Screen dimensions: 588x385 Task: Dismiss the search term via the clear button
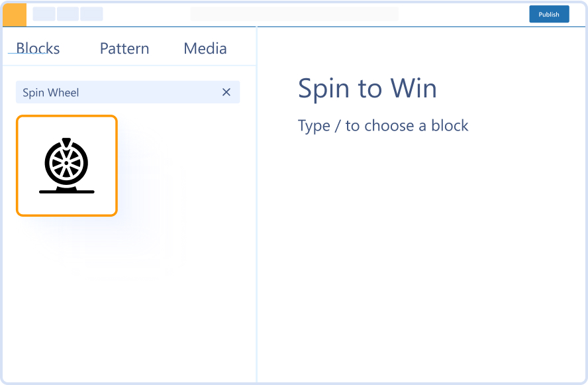[x=226, y=92]
